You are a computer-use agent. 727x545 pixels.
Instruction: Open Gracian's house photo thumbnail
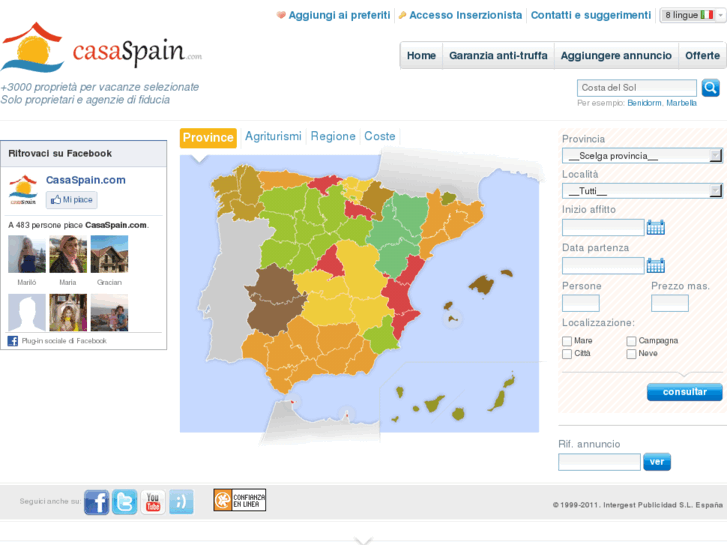(x=109, y=254)
